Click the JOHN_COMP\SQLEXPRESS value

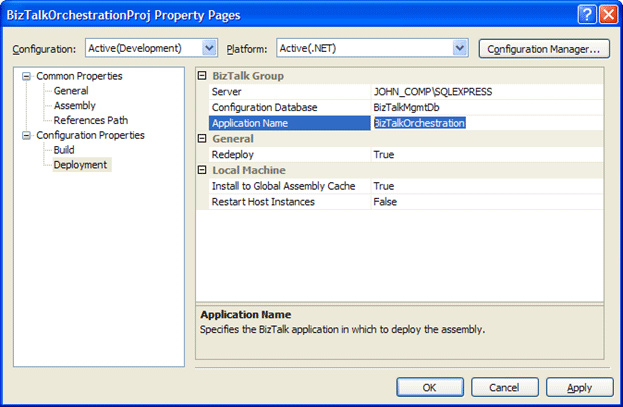pyautogui.click(x=433, y=92)
